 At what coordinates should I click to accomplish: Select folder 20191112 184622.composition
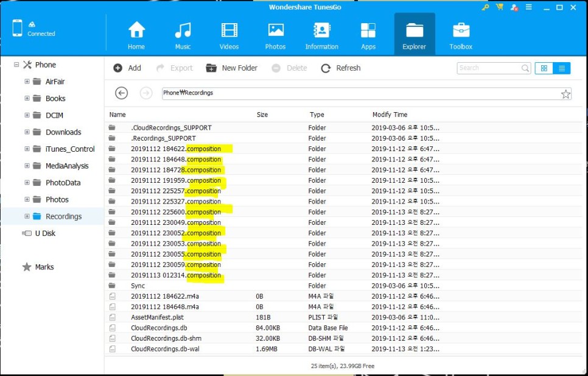click(x=343, y=149)
